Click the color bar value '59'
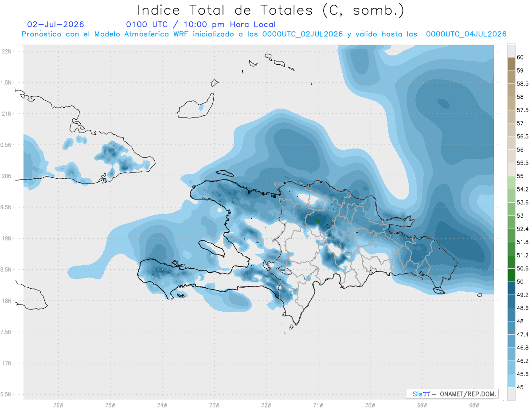Image resolution: width=532 pixels, height=411 pixels. (x=521, y=70)
